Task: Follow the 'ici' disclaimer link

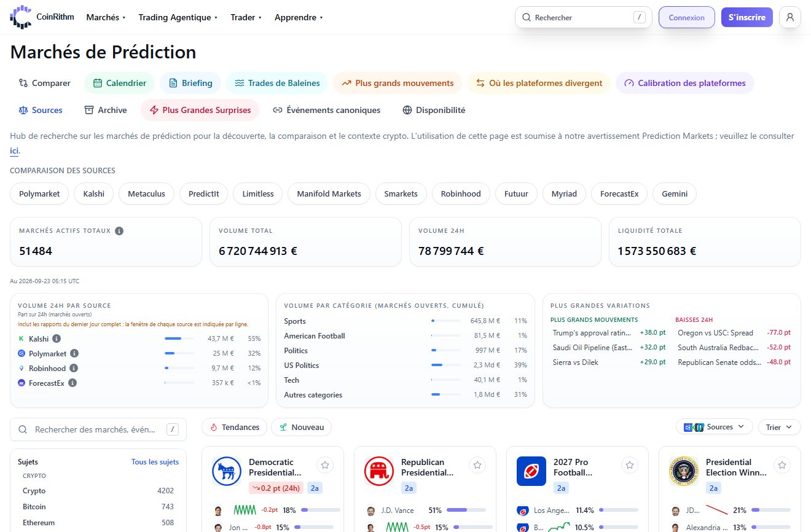Action: click(14, 151)
